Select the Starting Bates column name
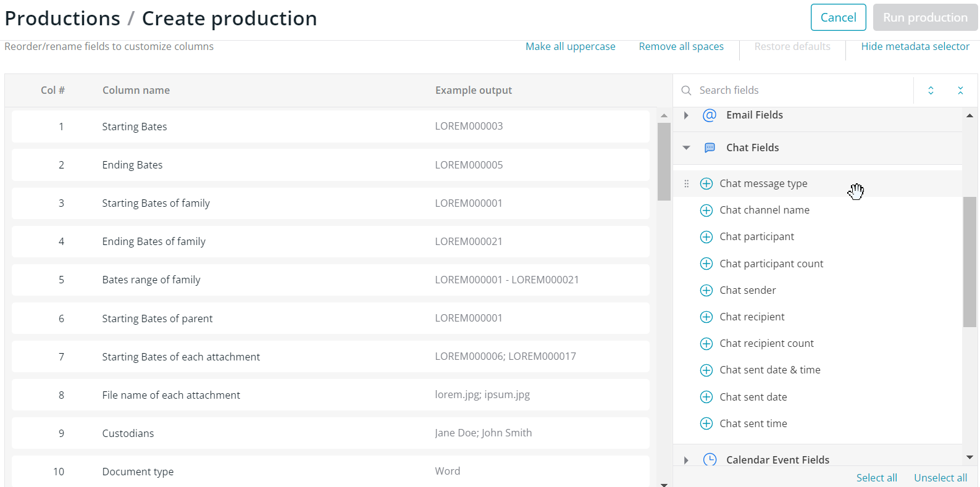 (135, 127)
